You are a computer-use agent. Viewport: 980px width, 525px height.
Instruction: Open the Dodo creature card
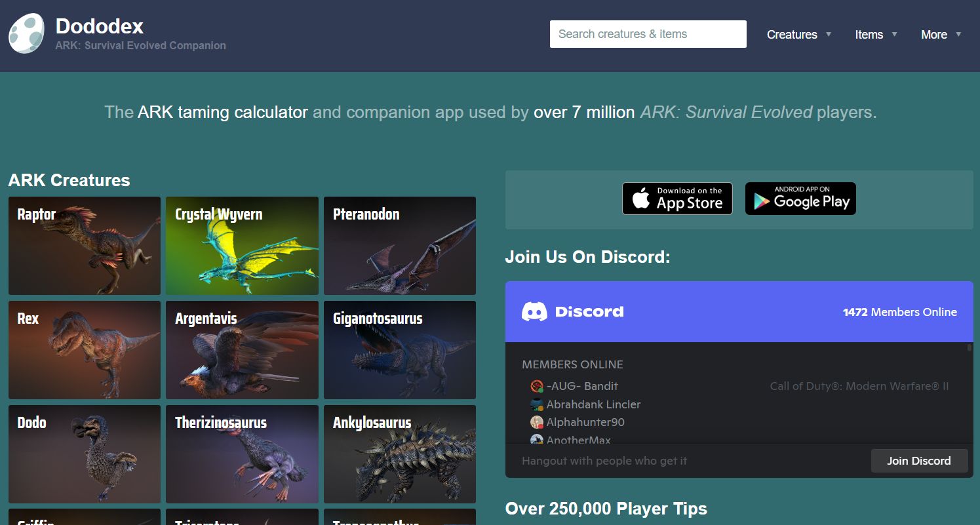point(85,454)
